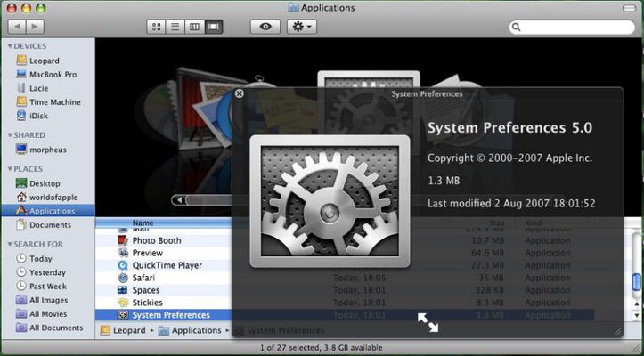Open the Action gear menu
This screenshot has height=356, width=644.
tap(302, 27)
